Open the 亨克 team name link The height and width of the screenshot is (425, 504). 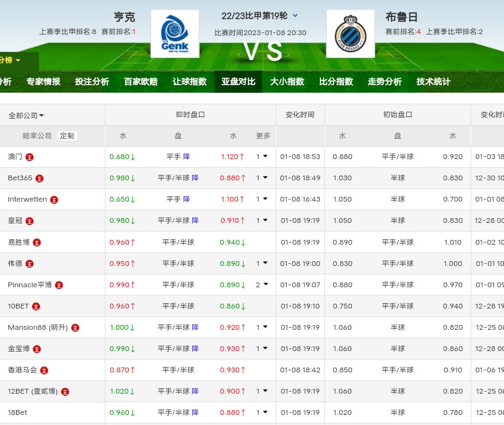125,17
